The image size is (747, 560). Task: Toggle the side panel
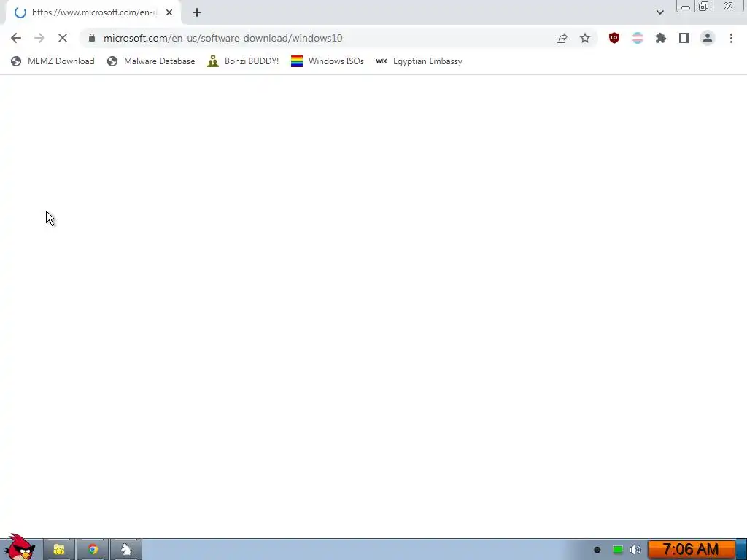684,38
